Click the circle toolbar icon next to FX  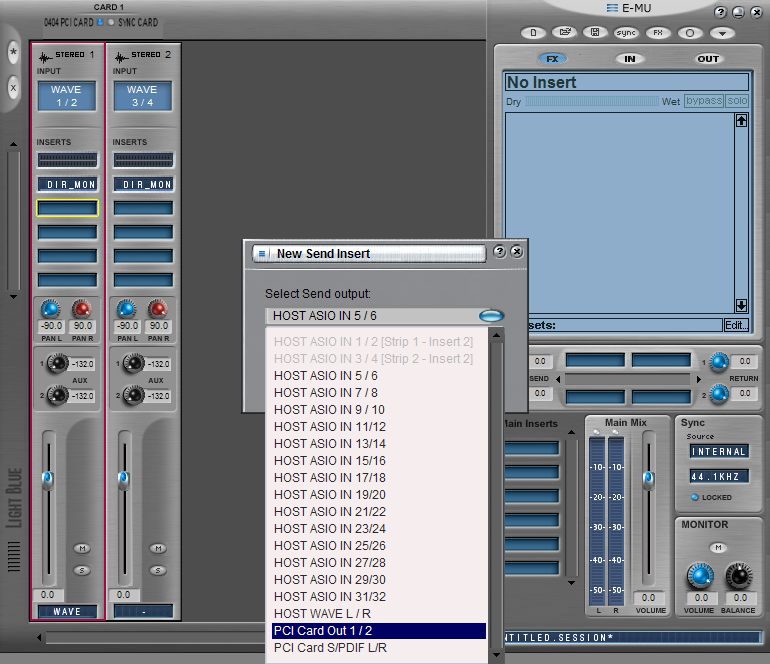[x=690, y=33]
